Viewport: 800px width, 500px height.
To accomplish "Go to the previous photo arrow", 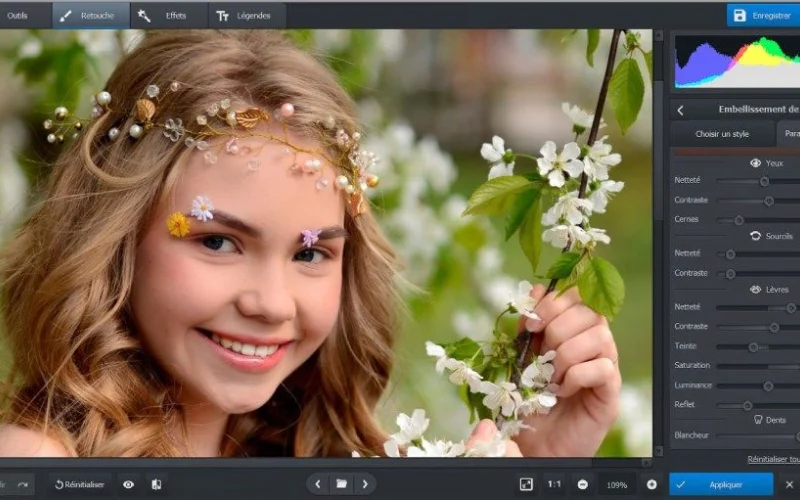I will (317, 484).
